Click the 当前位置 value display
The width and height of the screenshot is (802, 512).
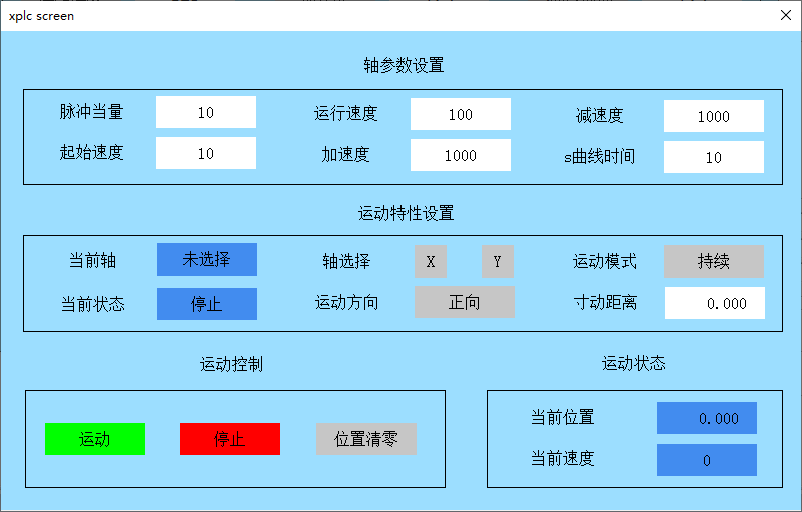click(x=706, y=418)
